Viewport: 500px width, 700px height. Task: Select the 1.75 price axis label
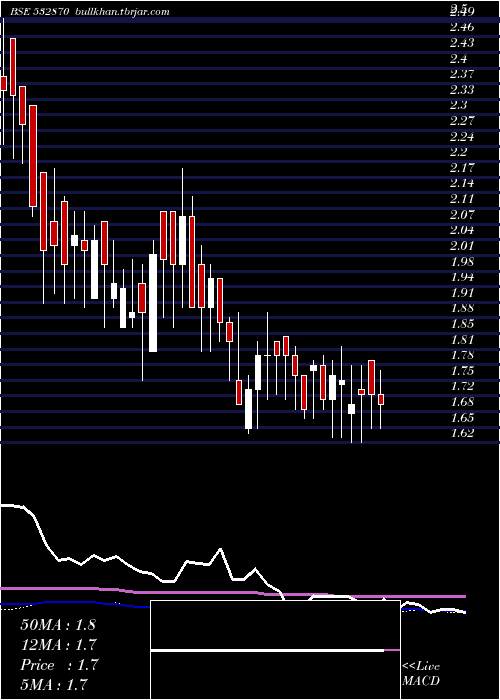(x=462, y=371)
